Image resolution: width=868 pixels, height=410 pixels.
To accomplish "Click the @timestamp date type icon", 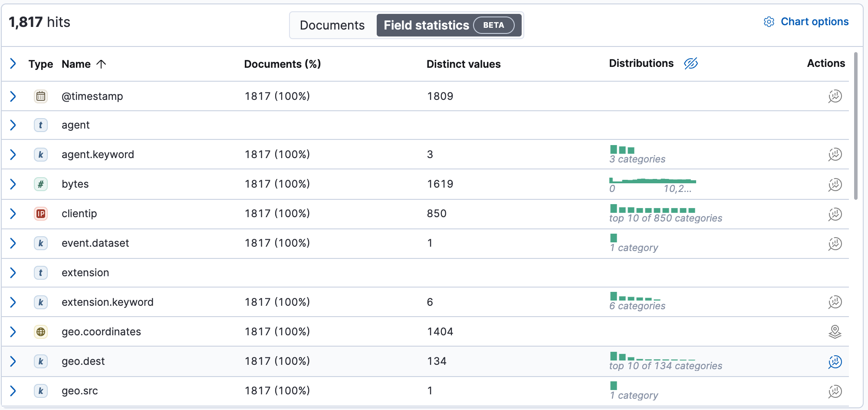I will click(x=41, y=96).
